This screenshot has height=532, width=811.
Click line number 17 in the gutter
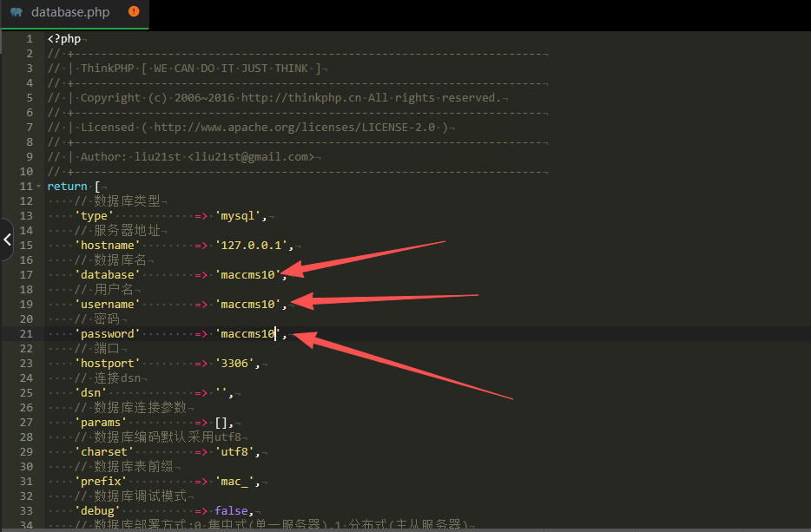26,275
